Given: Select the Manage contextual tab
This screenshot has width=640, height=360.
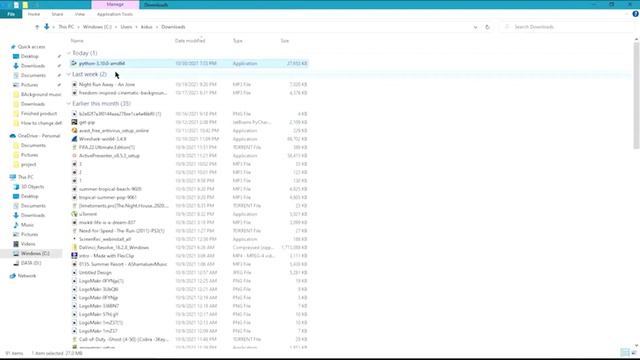Looking at the screenshot, I should tap(115, 4).
